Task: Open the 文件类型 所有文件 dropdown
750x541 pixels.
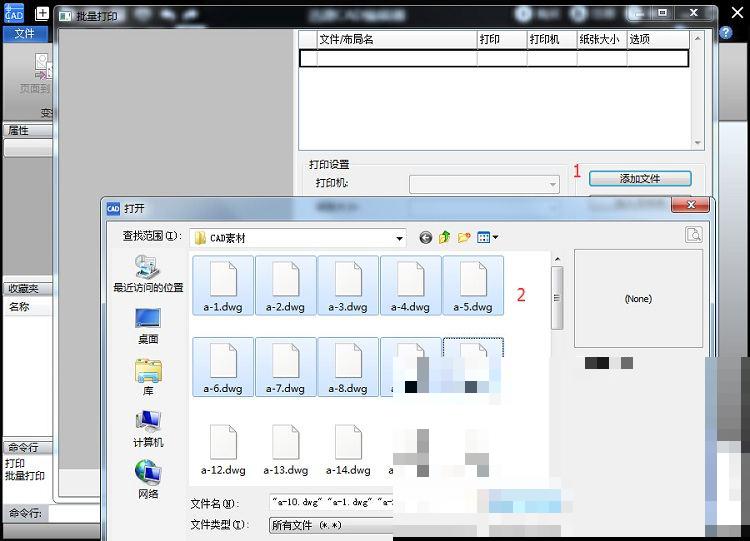Action: 331,525
